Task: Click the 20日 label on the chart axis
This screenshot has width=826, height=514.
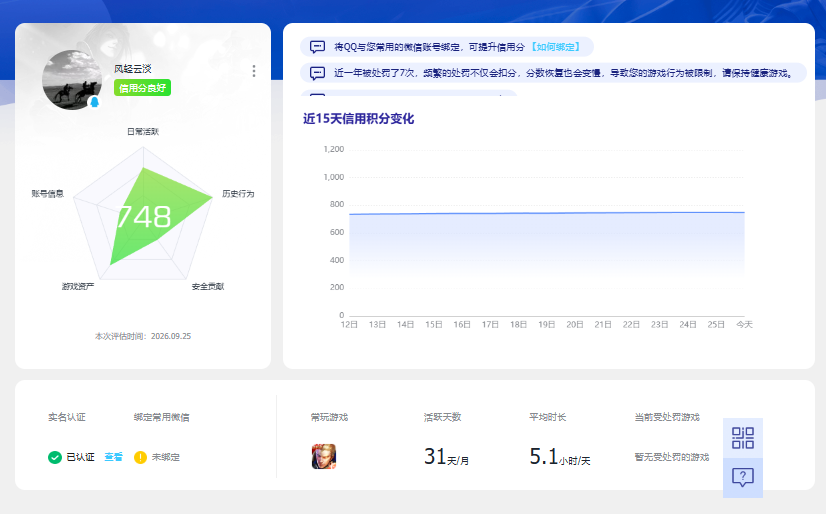Action: 575,324
